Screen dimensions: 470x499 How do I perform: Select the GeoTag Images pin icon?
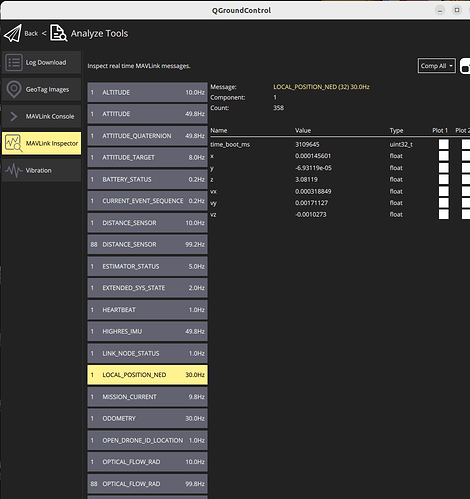tap(14, 89)
